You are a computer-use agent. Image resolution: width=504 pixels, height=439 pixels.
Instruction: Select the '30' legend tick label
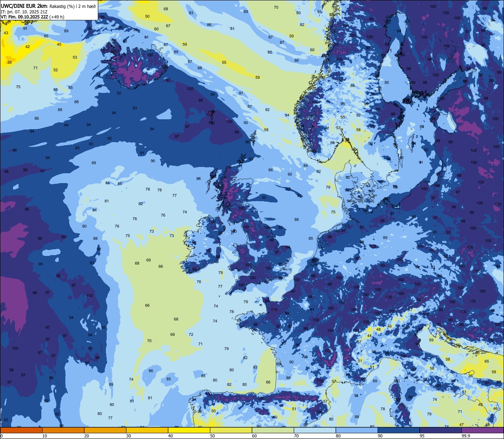(129, 436)
